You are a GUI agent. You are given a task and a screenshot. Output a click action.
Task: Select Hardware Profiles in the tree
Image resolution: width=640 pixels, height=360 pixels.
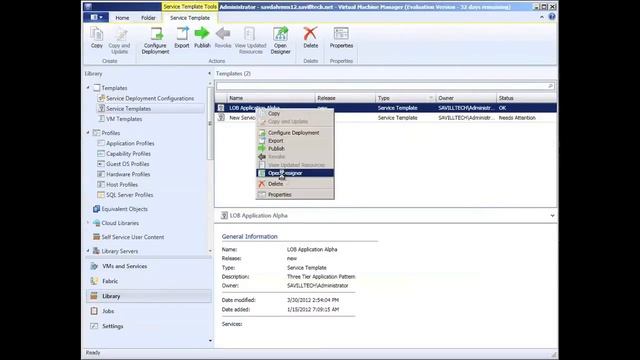coord(128,174)
